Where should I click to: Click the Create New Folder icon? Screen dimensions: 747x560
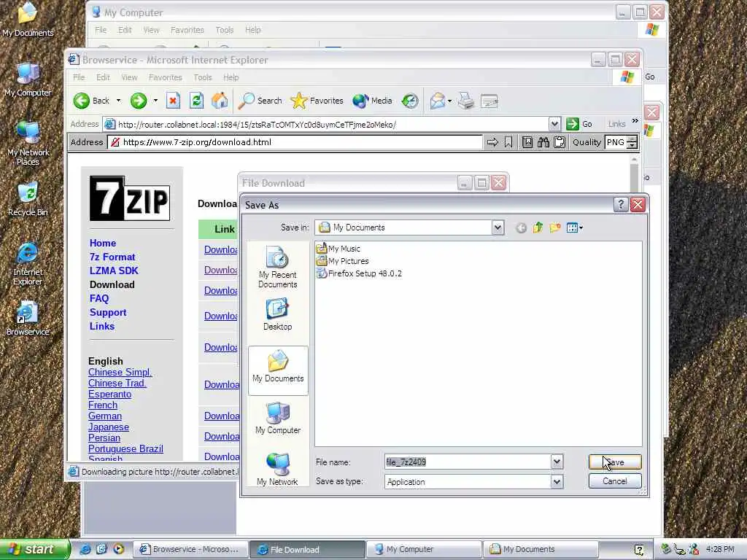(x=555, y=227)
